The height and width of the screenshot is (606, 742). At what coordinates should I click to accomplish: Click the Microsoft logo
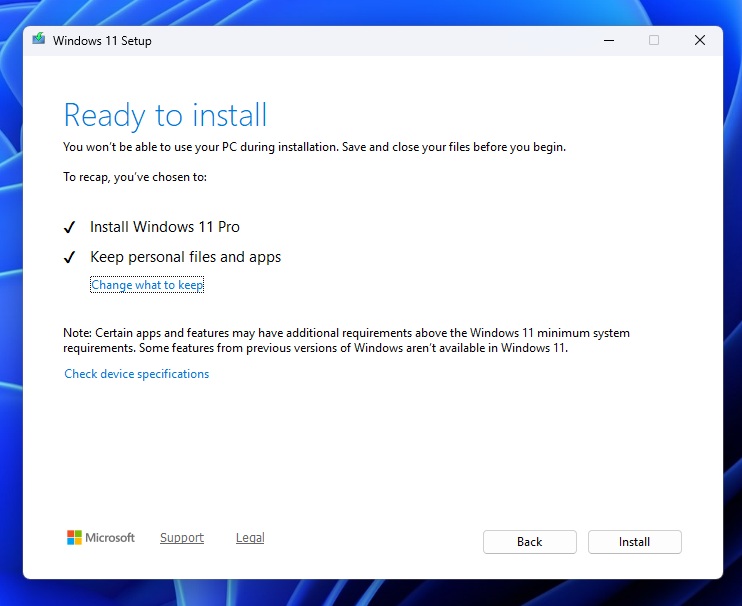(101, 537)
